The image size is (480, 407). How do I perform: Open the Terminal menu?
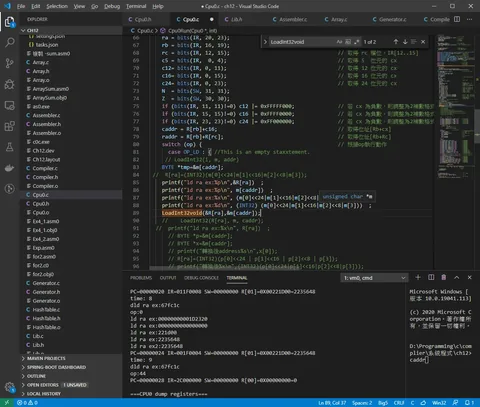coord(136,6)
